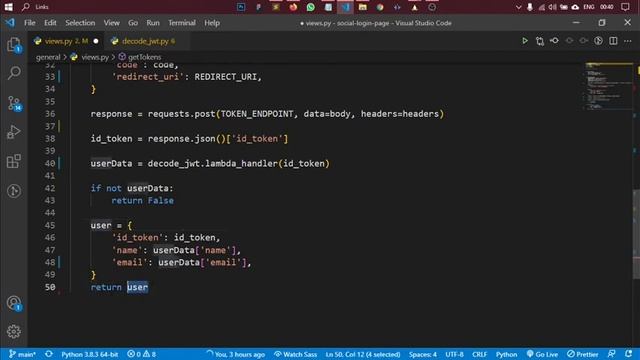Open the Terminal menu
The height and width of the screenshot is (360, 640).
point(182,23)
